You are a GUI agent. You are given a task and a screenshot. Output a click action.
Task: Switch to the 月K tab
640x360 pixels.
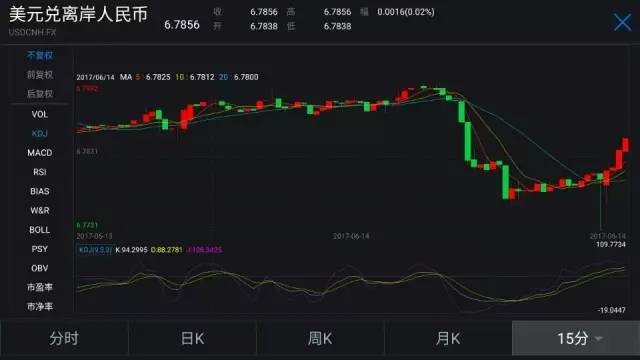[448, 338]
